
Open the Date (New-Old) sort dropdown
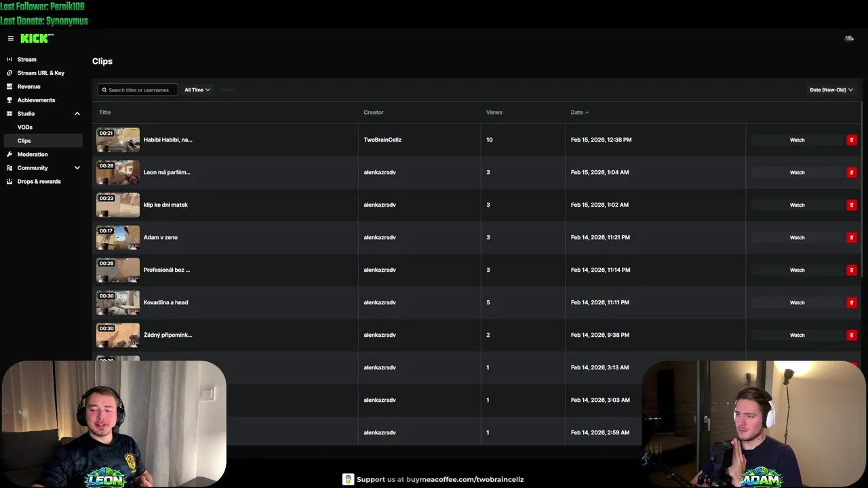831,89
